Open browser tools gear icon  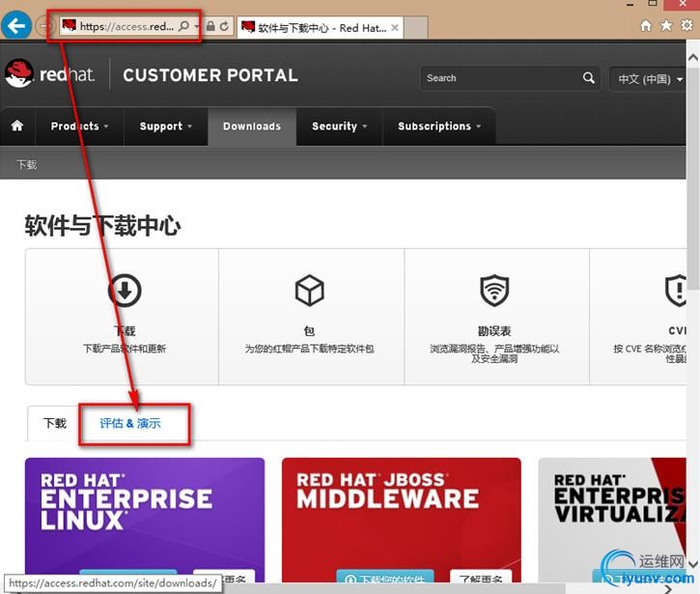click(x=686, y=25)
